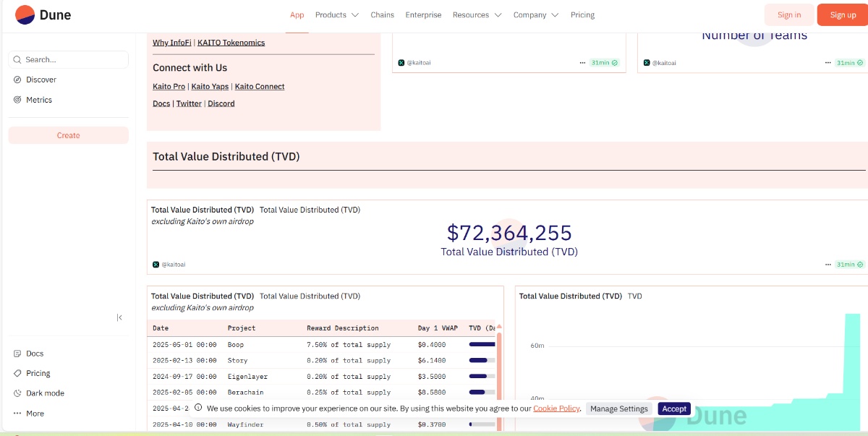
Task: Click the @kaitoai author under TVD counter
Action: 172,265
